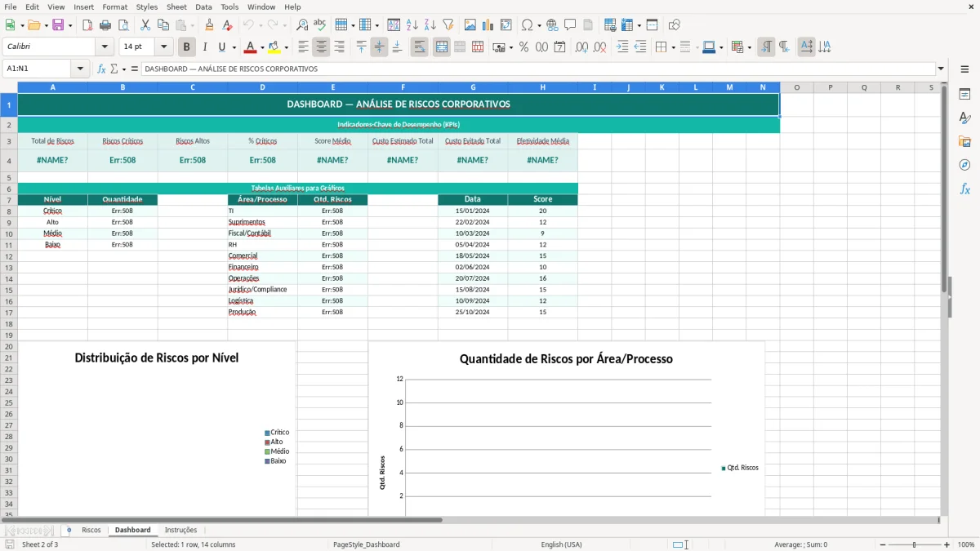The height and width of the screenshot is (551, 980).
Task: Expand the Name Box dropdown arrow
Action: pos(80,69)
